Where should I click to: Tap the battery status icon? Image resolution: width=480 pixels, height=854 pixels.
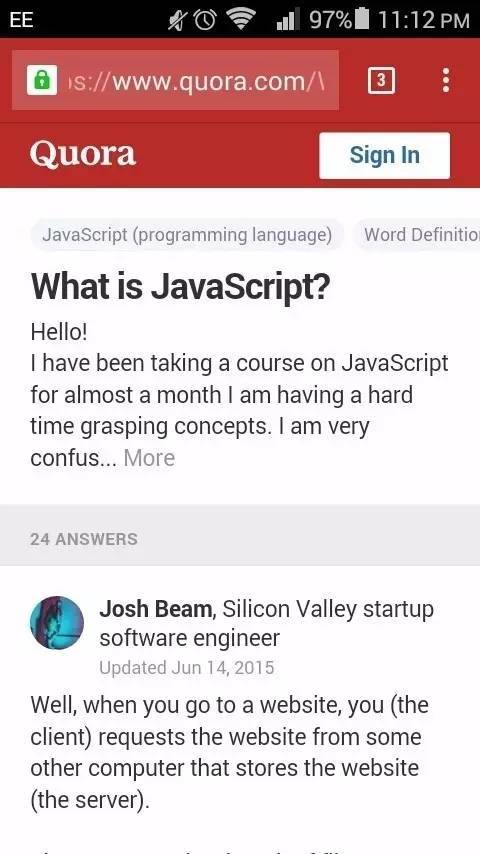361,20
